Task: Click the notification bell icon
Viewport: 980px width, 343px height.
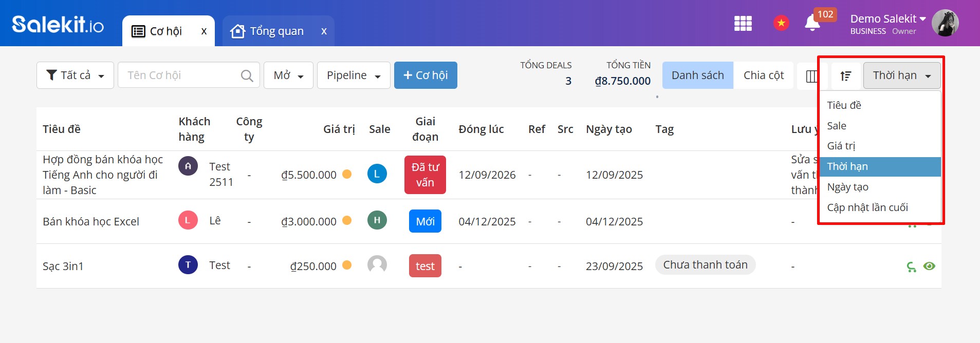Action: 812,23
